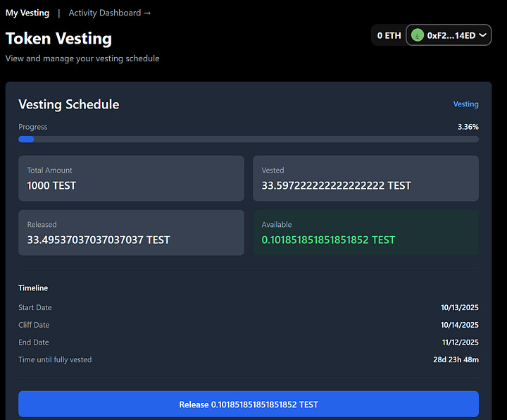Click the Token Vesting page heading

click(x=58, y=39)
